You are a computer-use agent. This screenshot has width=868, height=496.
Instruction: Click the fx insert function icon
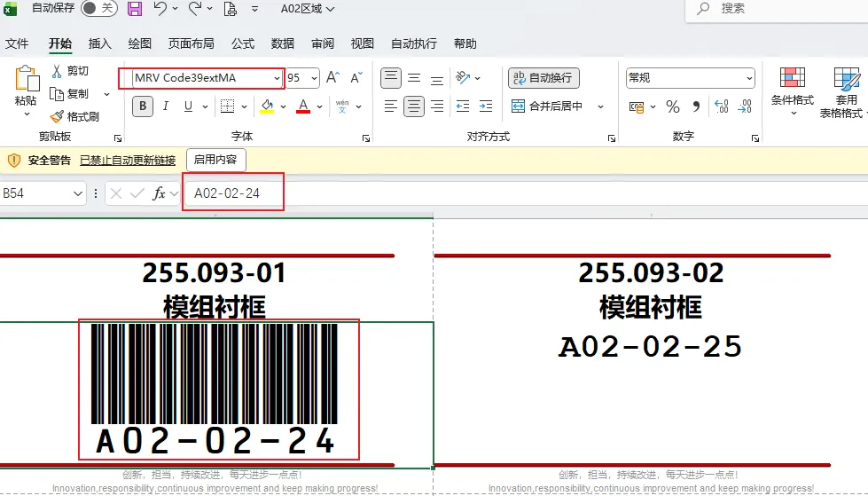(159, 193)
